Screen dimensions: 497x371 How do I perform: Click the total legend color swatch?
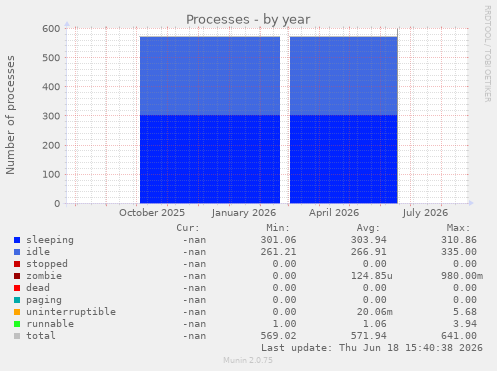pyautogui.click(x=17, y=336)
